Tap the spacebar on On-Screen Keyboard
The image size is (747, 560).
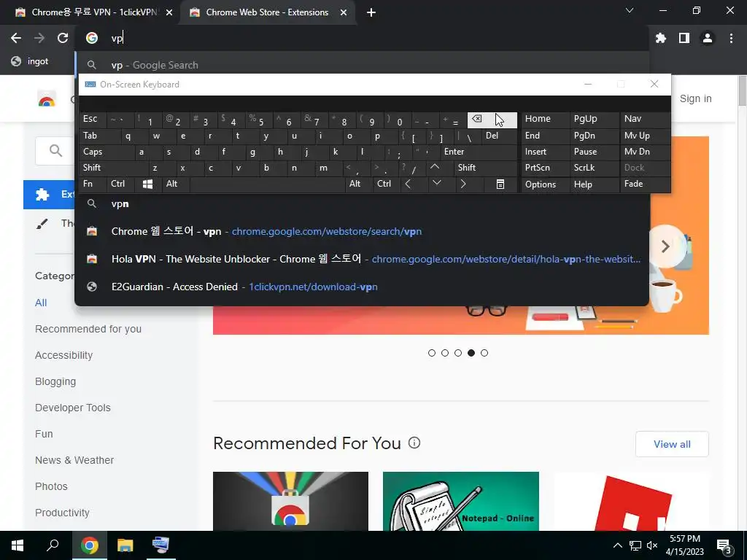267,184
